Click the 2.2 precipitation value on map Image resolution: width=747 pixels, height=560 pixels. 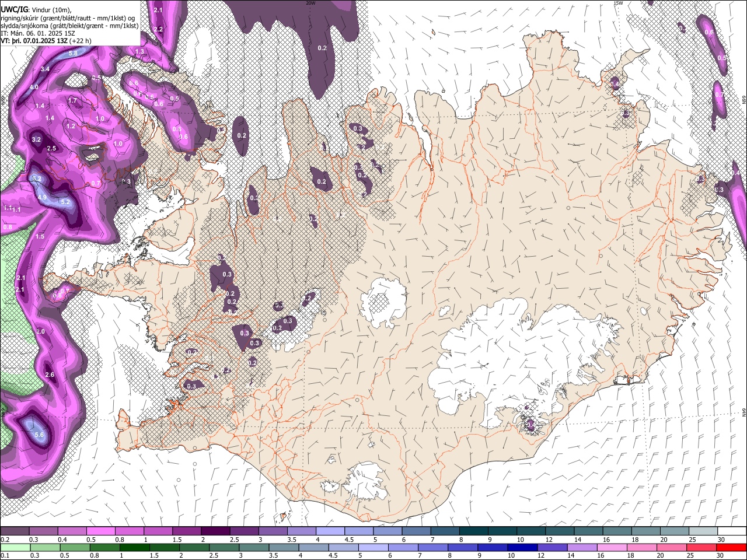158,29
